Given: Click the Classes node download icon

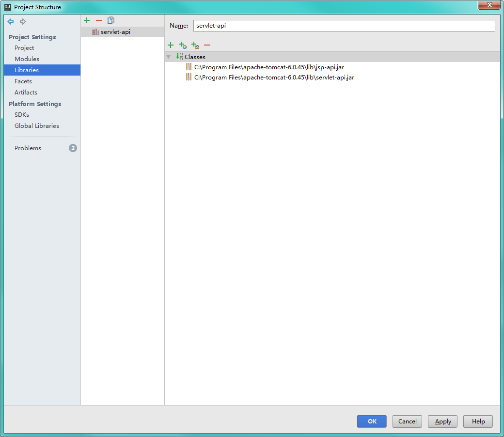Looking at the screenshot, I should click(x=179, y=57).
